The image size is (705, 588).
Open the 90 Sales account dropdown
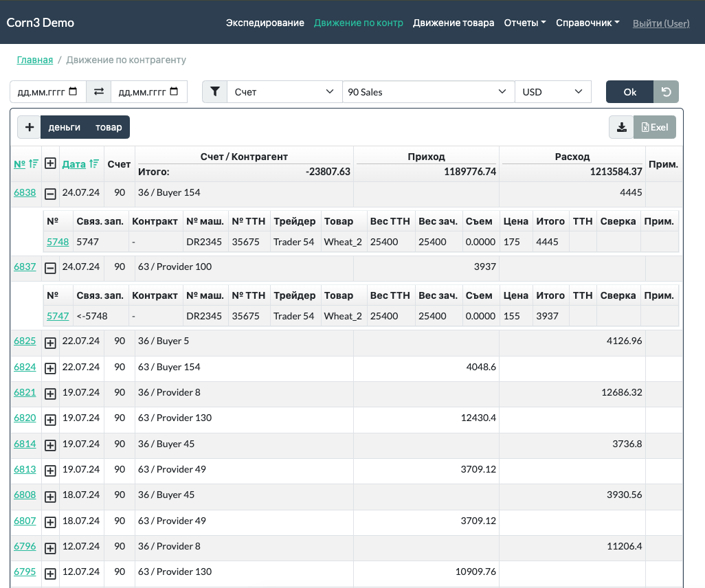click(x=427, y=91)
